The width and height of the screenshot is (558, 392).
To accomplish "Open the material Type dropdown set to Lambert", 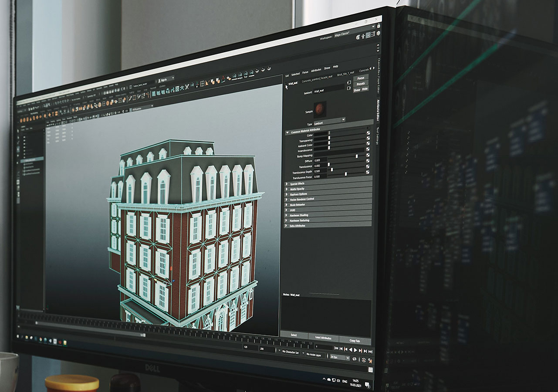I will [x=330, y=122].
